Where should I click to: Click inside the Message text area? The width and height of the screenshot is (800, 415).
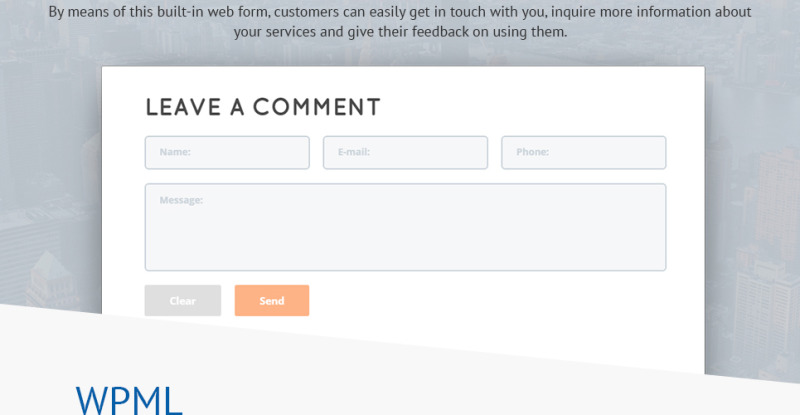(405, 227)
